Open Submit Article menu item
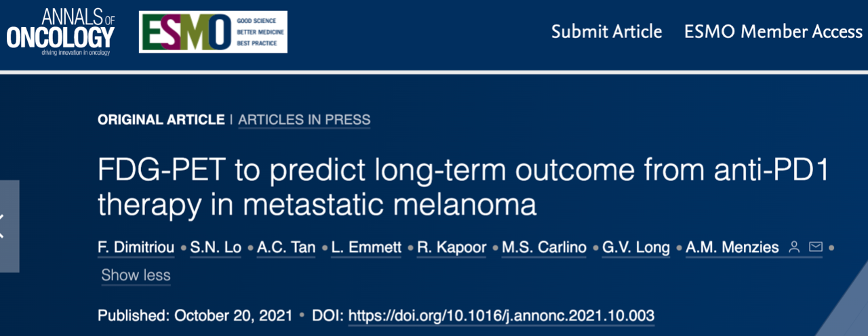Screen dimensions: 868x336 point(607,32)
